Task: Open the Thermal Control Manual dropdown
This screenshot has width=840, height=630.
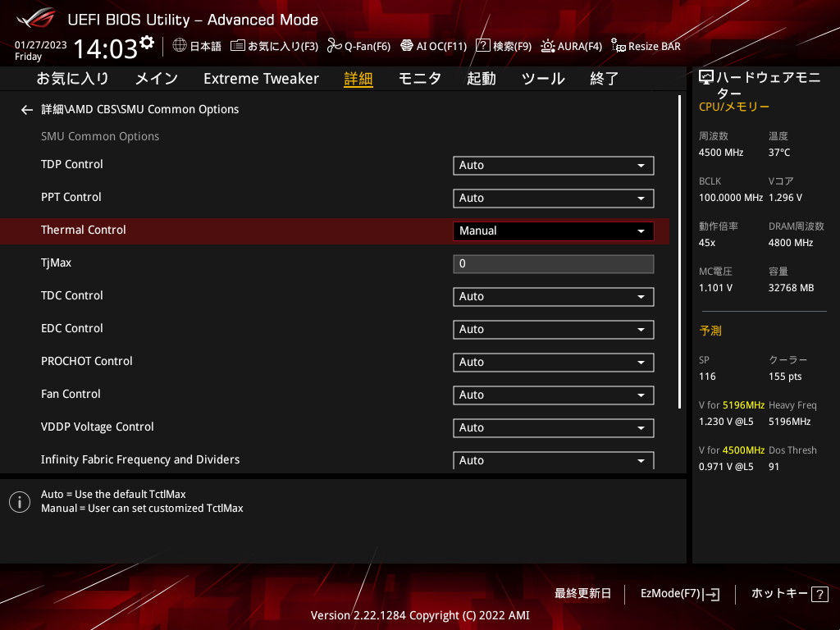Action: [x=554, y=231]
